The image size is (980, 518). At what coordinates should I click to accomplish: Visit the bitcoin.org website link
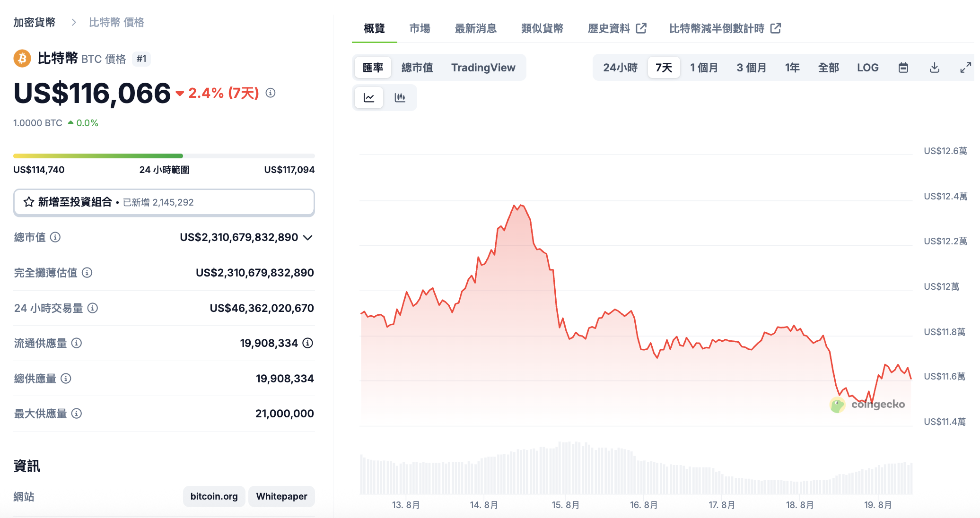[214, 496]
